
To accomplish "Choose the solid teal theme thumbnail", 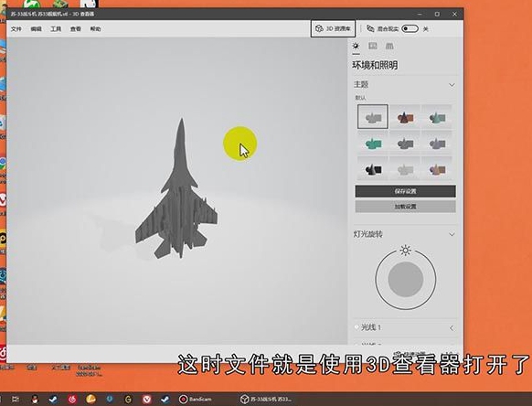I will click(x=373, y=143).
